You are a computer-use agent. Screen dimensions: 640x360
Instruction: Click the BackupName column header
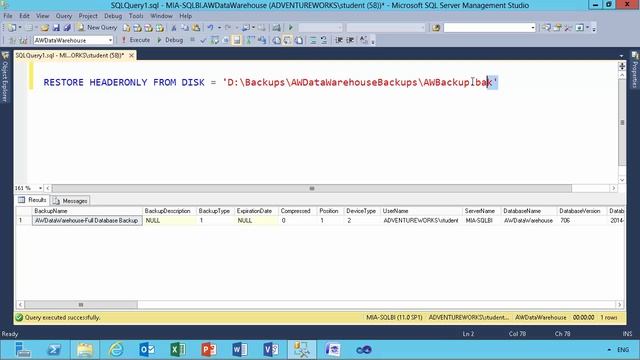pyautogui.click(x=87, y=211)
